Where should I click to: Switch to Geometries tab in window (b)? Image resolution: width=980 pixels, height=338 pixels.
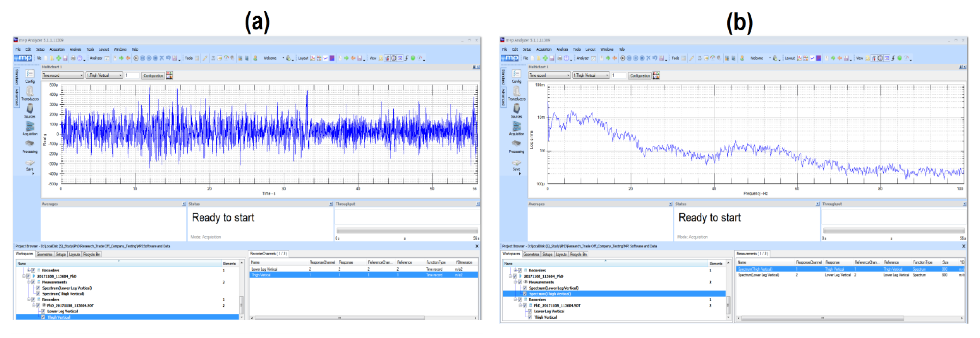[531, 254]
